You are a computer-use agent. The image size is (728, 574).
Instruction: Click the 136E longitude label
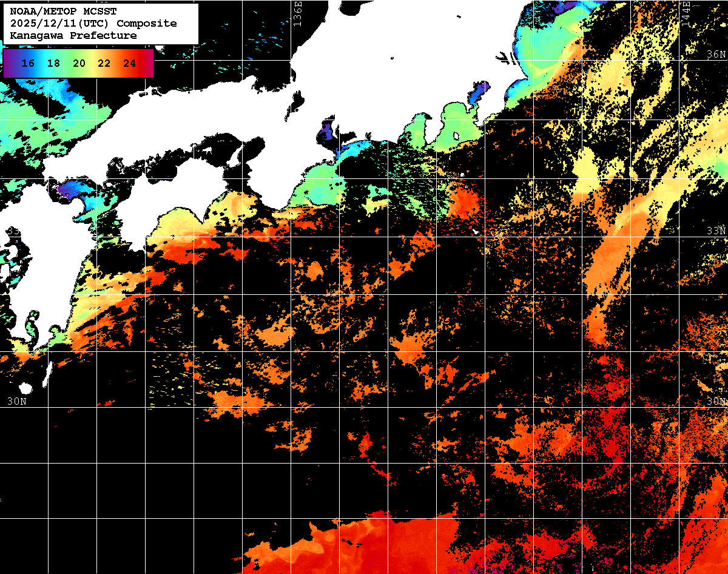pyautogui.click(x=297, y=11)
